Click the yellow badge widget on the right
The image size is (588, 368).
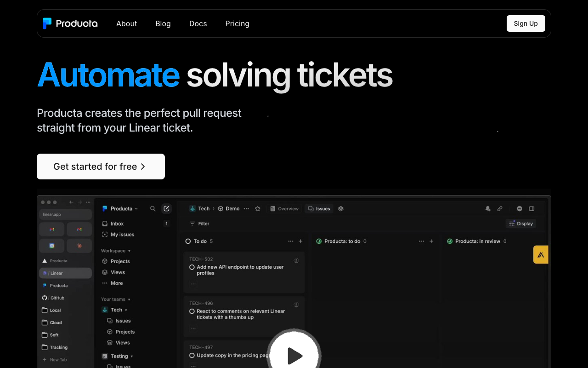click(x=541, y=254)
